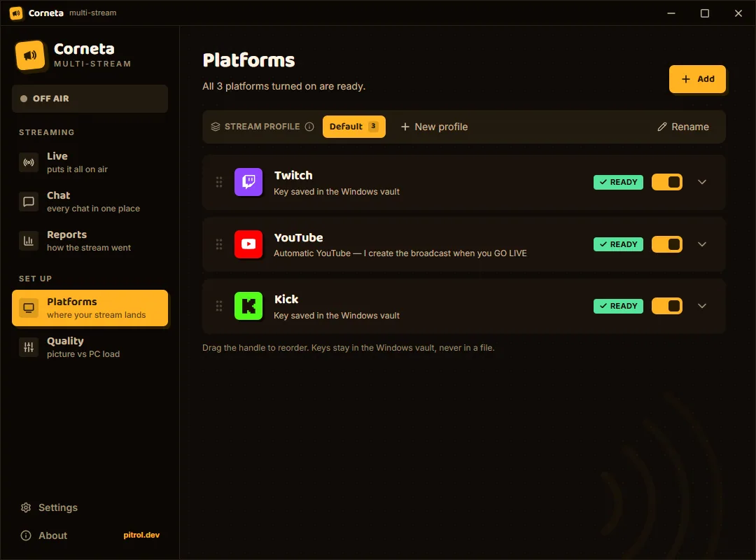Click the Kick platform logo
Screen dimensions: 756x560
coord(248,306)
